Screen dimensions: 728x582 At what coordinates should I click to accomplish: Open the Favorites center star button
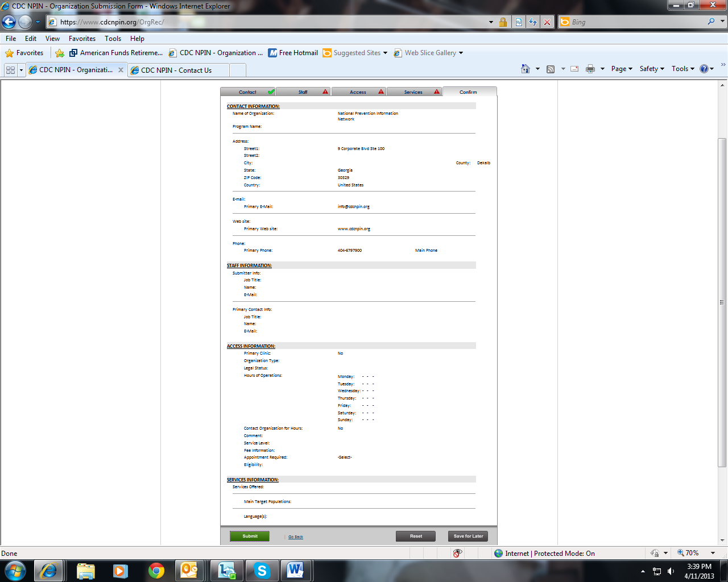24,53
